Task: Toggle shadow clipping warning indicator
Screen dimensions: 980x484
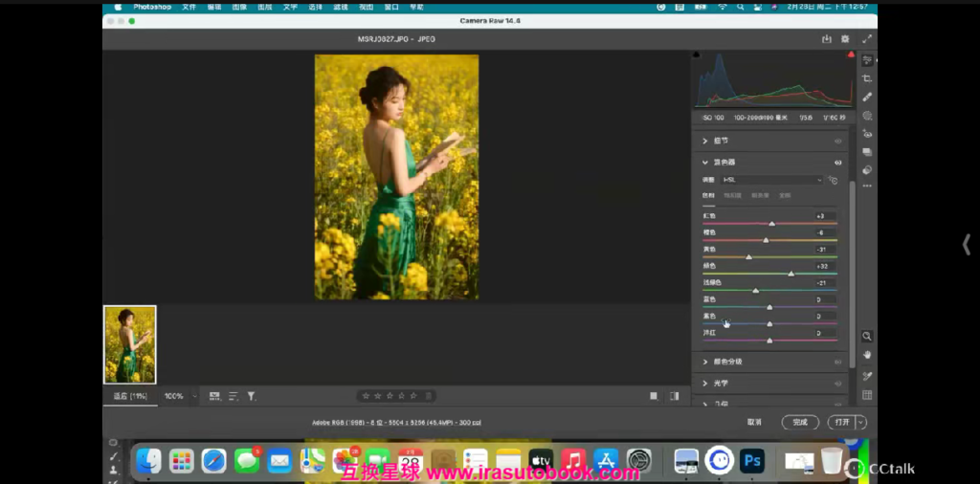Action: coord(697,55)
